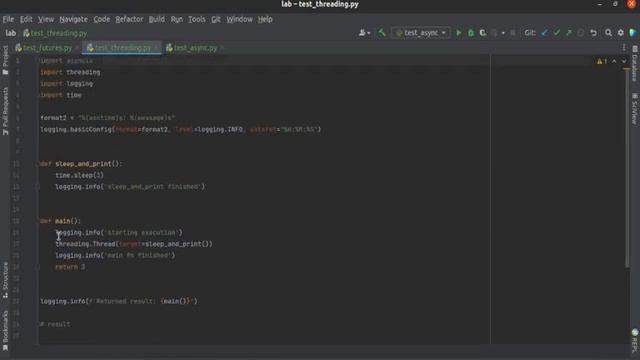Viewport: 640px width, 360px height.
Task: Click the 'return 3' statement
Action: (70, 267)
